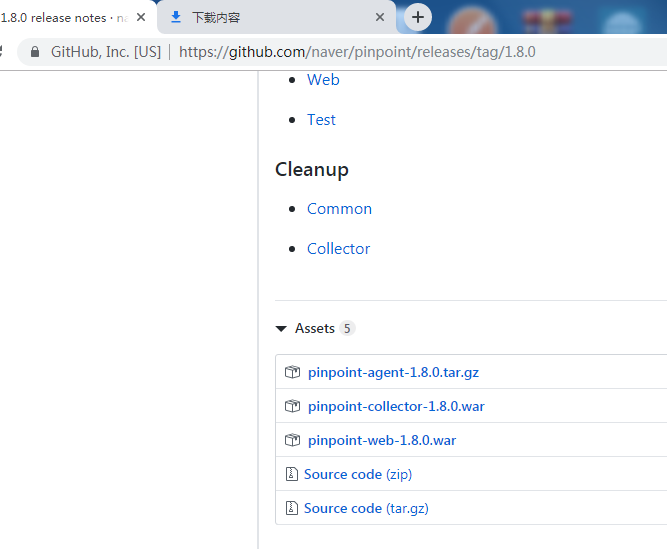Screen dimensions: 667x549
Task: Download pinpoint-web-1.8.0.war asset
Action: tap(382, 440)
